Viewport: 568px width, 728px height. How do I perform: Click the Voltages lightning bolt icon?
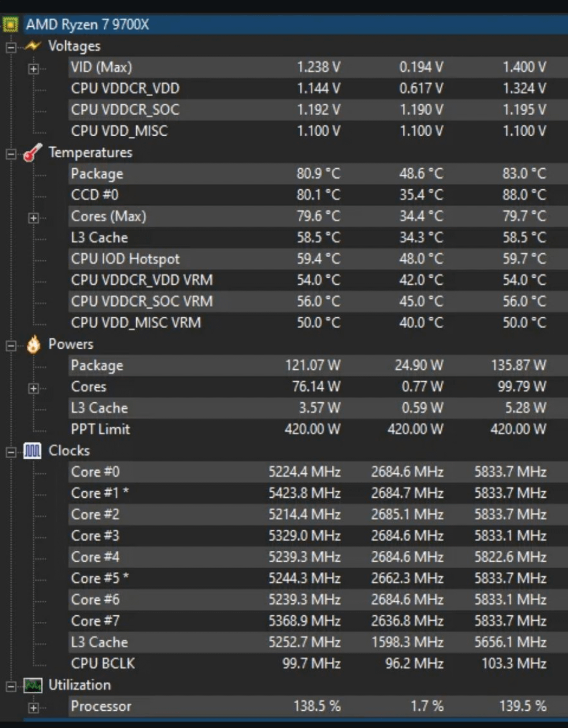(x=33, y=46)
